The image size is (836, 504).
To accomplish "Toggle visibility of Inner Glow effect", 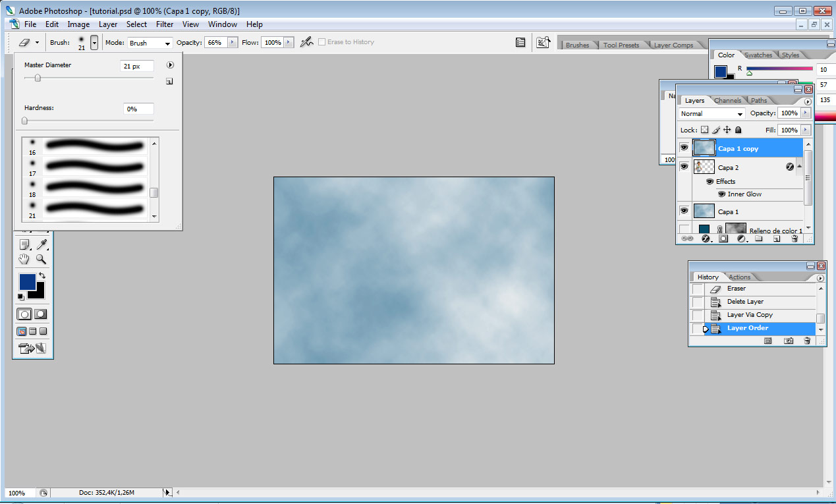I will [x=722, y=194].
